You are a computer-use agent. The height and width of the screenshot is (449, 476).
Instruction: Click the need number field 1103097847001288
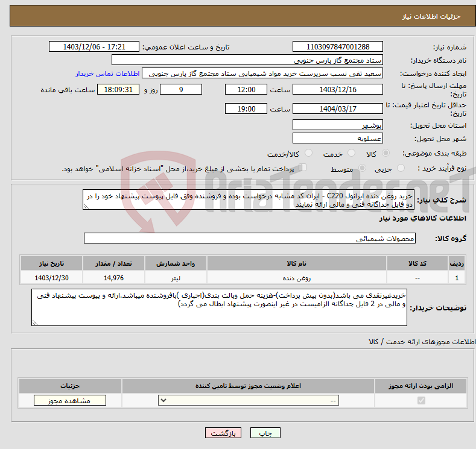(338, 46)
